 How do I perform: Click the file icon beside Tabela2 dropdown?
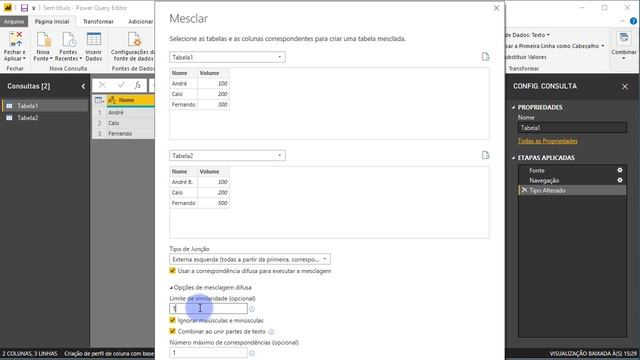pyautogui.click(x=485, y=155)
